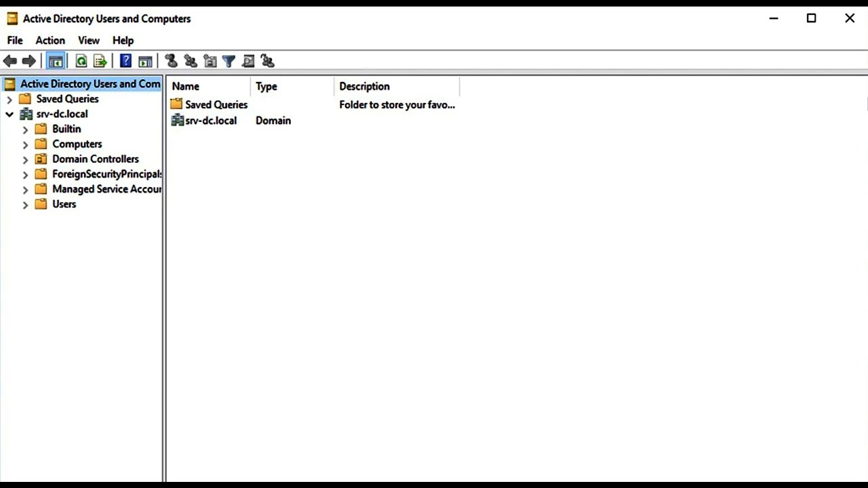The image size is (868, 488).
Task: Expand the Computers container
Action: point(25,144)
